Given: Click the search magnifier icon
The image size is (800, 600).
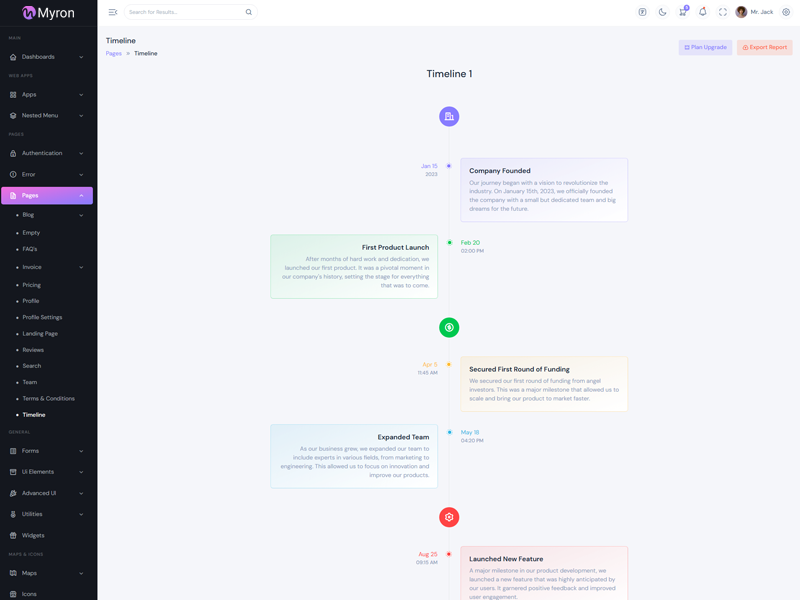Looking at the screenshot, I should tap(249, 12).
